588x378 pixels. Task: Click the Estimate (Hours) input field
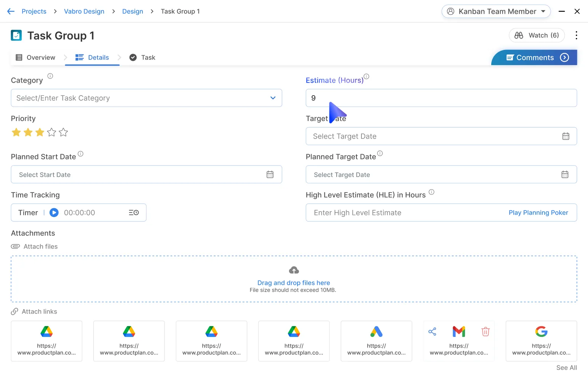[441, 98]
